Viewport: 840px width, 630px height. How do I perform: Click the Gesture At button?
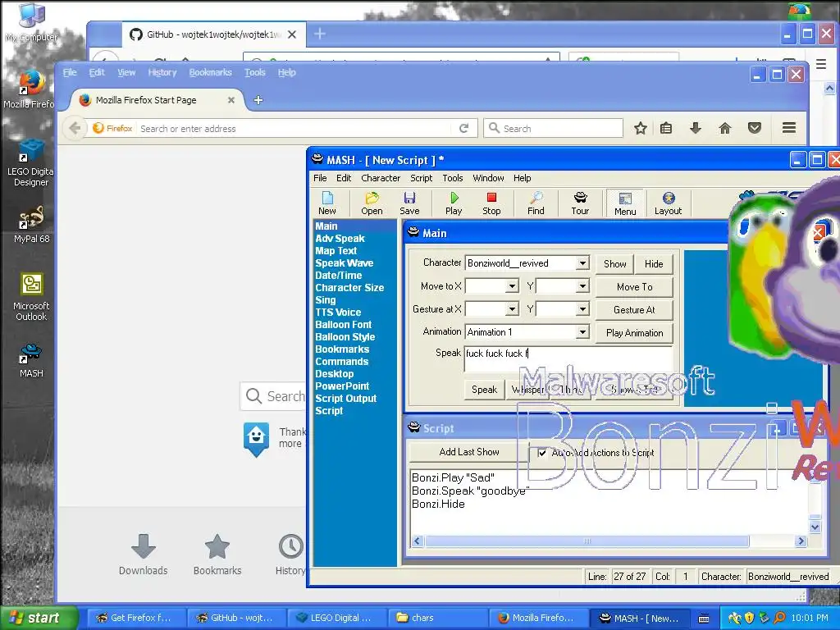pos(634,309)
